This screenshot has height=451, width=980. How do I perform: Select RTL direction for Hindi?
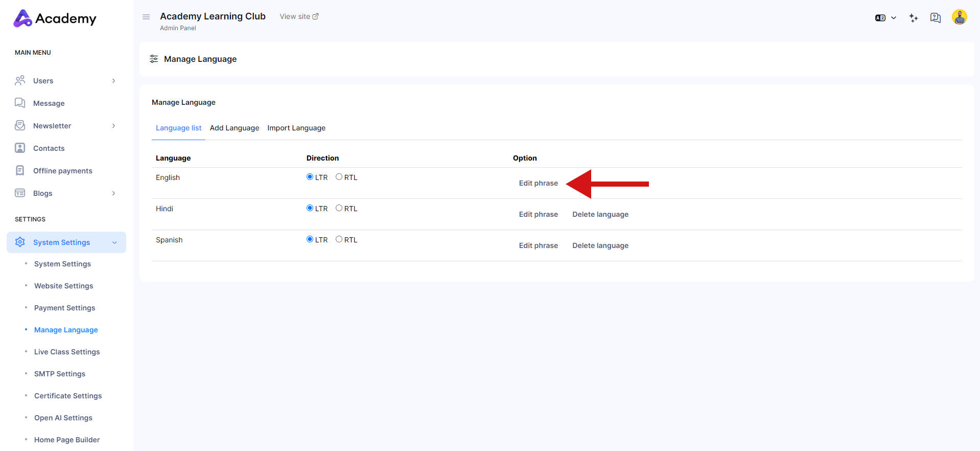click(x=339, y=208)
